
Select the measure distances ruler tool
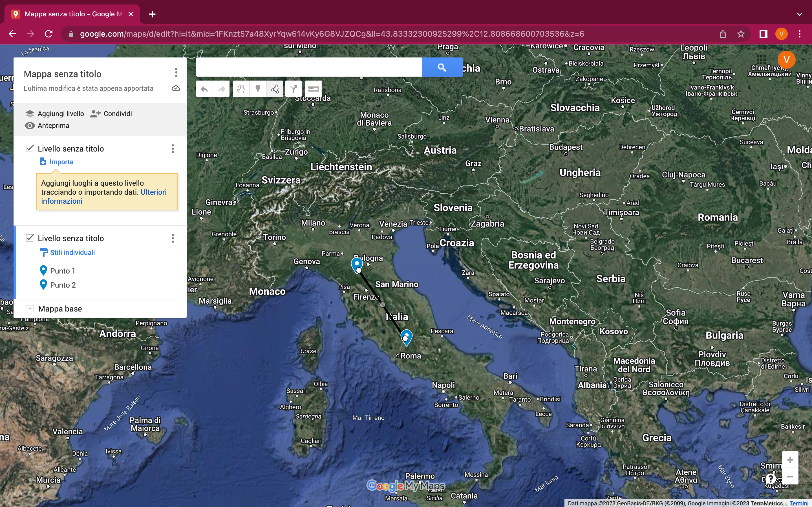tap(313, 89)
